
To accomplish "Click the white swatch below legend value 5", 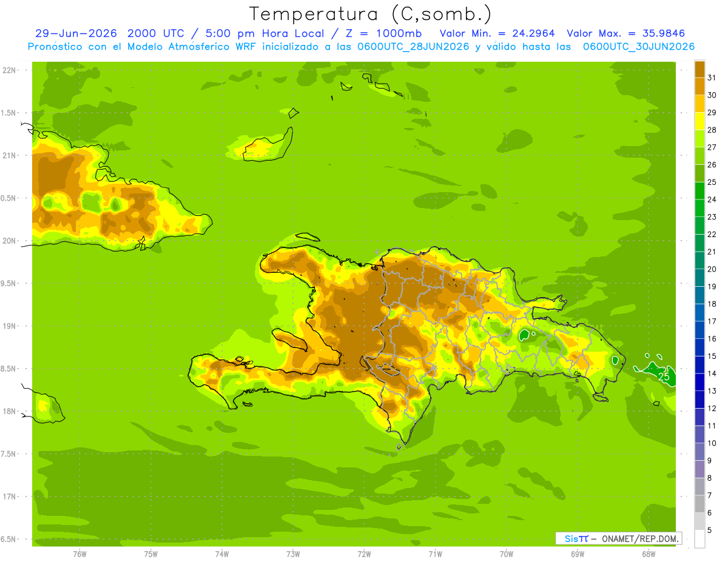I will 699,539.
